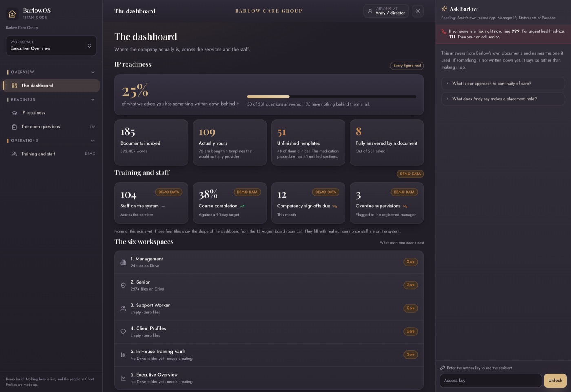Image resolution: width=571 pixels, height=392 pixels.
Task: Click the graduation cap IP readiness icon
Action: [x=14, y=113]
